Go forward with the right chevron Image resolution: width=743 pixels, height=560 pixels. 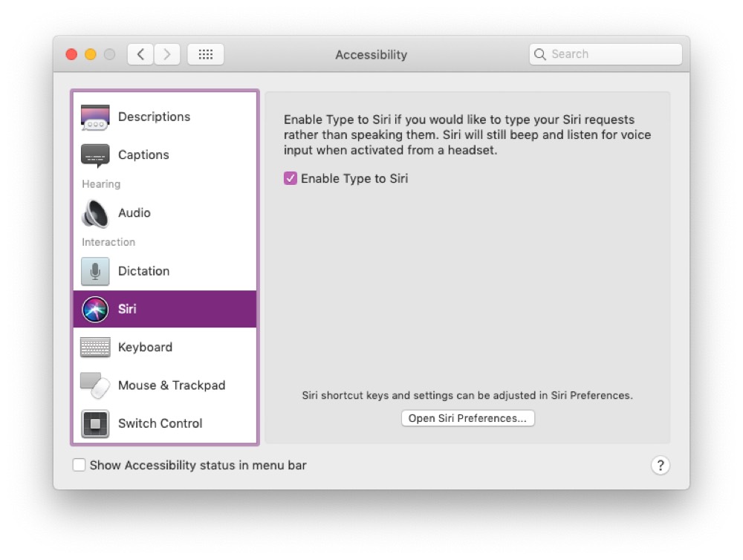[166, 54]
